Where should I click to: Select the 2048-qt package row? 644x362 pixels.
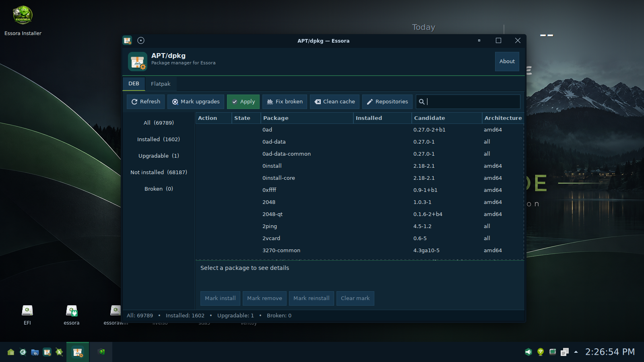point(359,214)
